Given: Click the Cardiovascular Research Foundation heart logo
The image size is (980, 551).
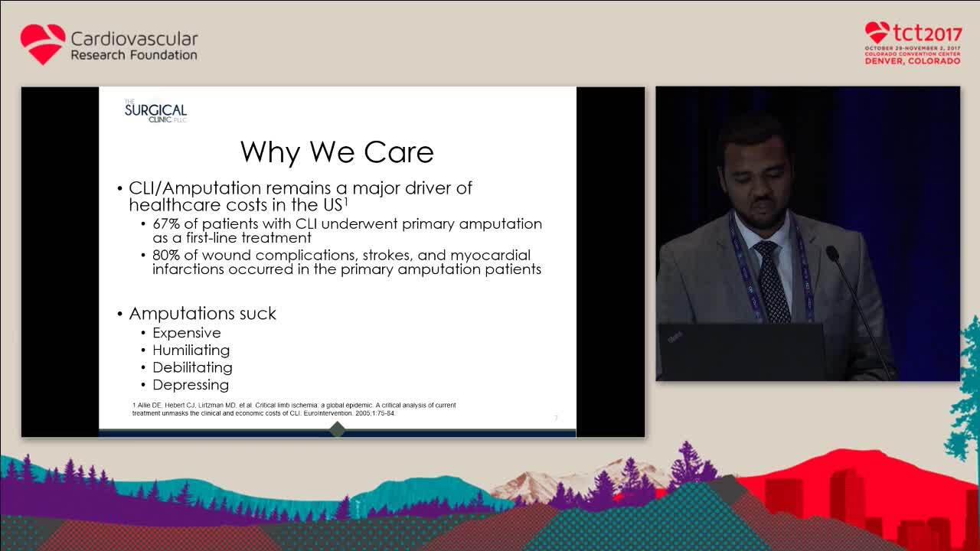Looking at the screenshot, I should click(x=43, y=44).
